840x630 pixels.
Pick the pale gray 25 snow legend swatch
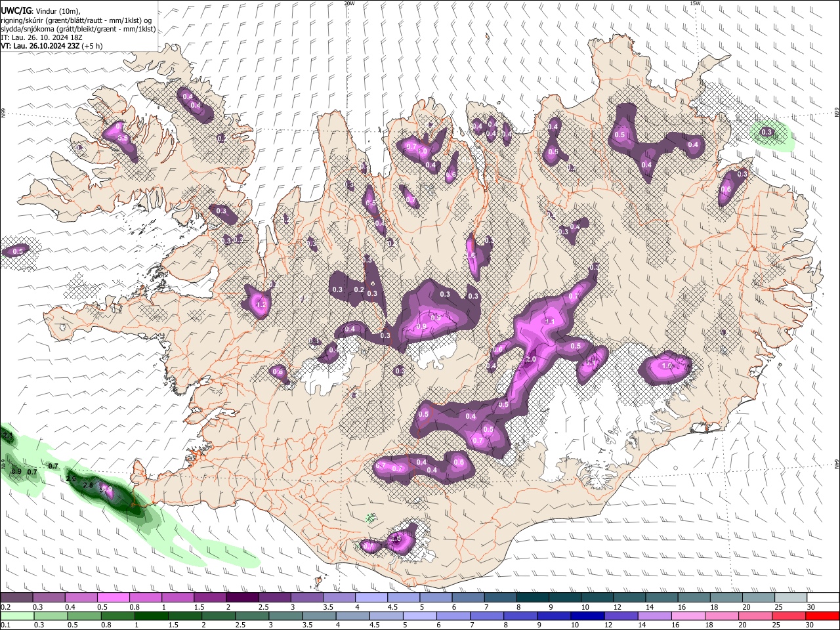[x=791, y=598]
